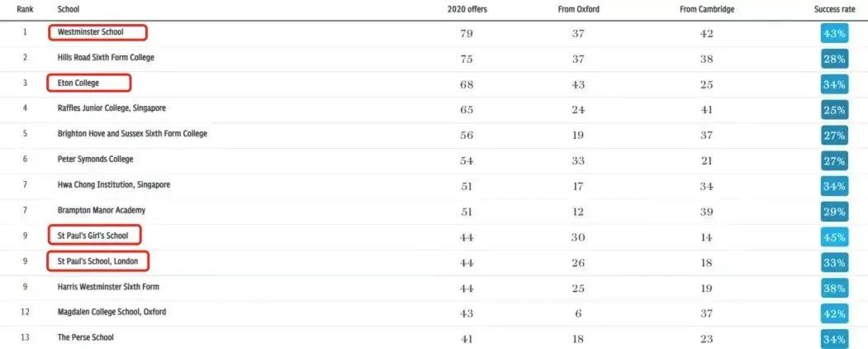Click the 45% success rate badge
The width and height of the screenshot is (868, 349).
[834, 237]
